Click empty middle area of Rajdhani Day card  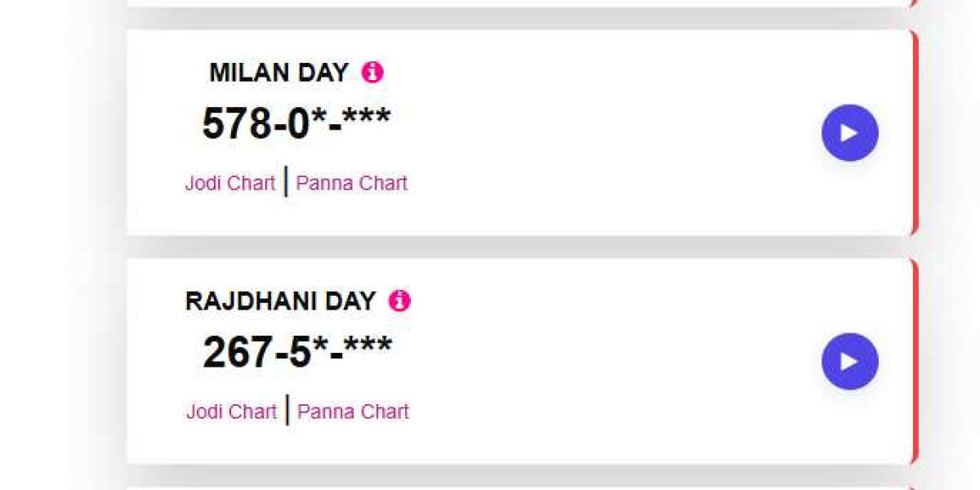pyautogui.click(x=612, y=362)
